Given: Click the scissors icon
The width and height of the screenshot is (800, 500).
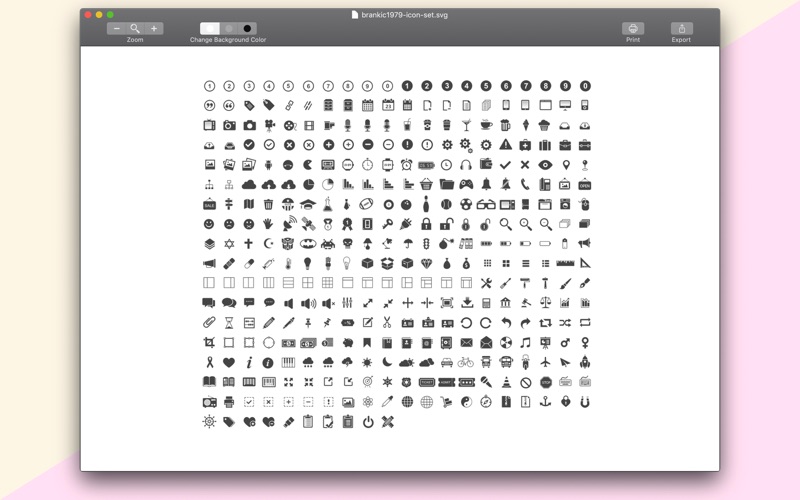Looking at the screenshot, I should click(387, 323).
